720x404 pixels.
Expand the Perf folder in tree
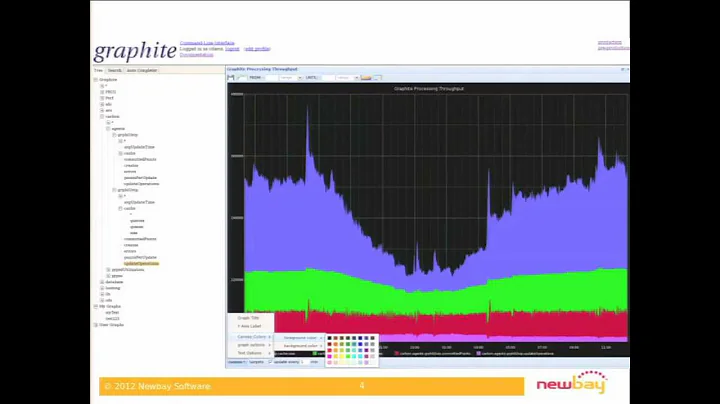pos(102,98)
